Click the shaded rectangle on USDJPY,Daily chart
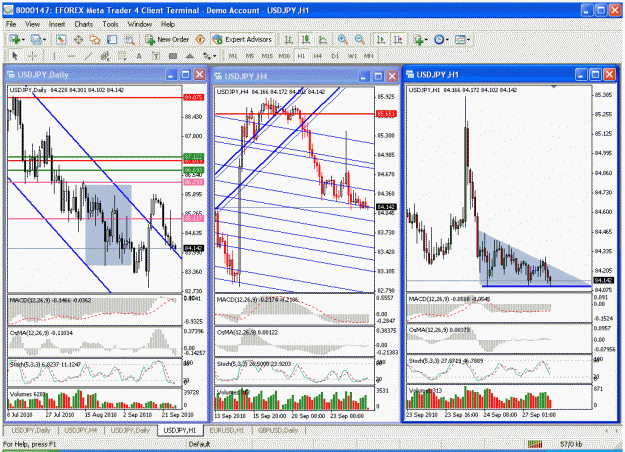Screen dimensions: 625x452 (x=108, y=225)
